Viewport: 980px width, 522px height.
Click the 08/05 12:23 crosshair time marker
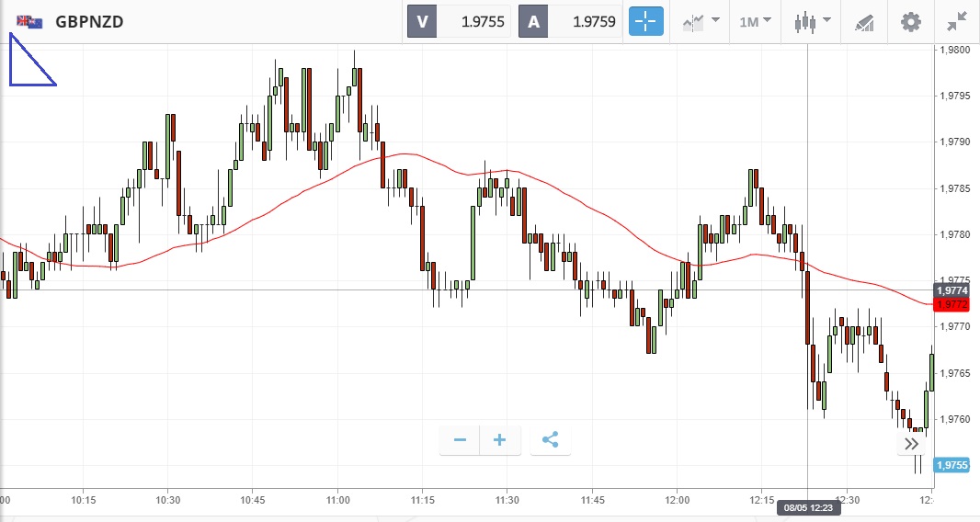[x=808, y=506]
